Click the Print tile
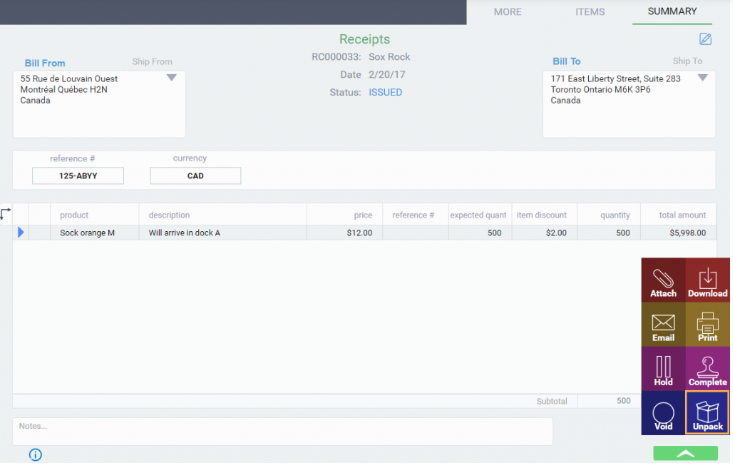 (x=710, y=326)
